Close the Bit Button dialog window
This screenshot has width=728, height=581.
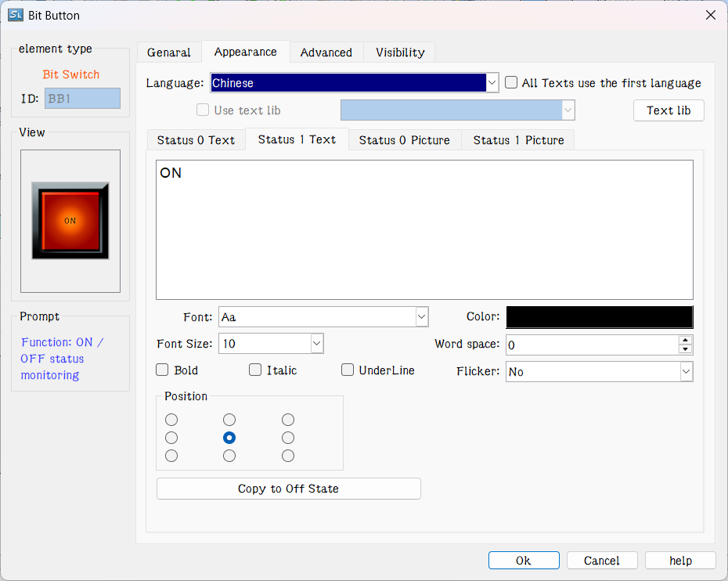(710, 15)
